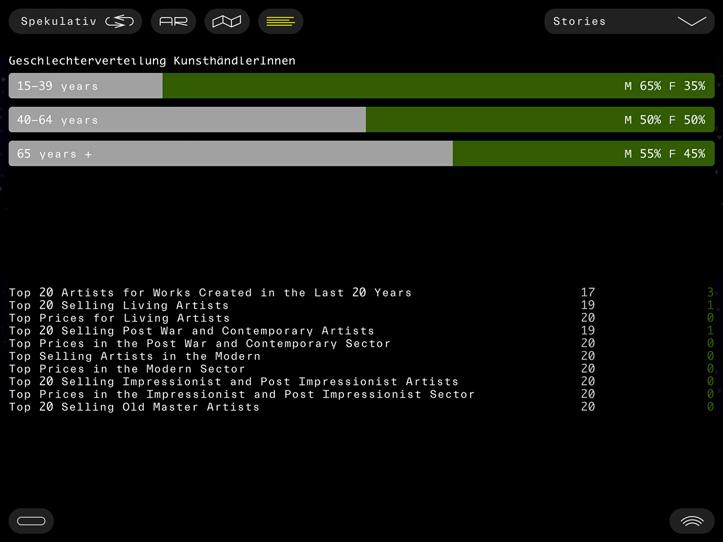This screenshot has height=542, width=723.
Task: Select row 'Top 20 Selling Living Artists'
Action: point(362,305)
